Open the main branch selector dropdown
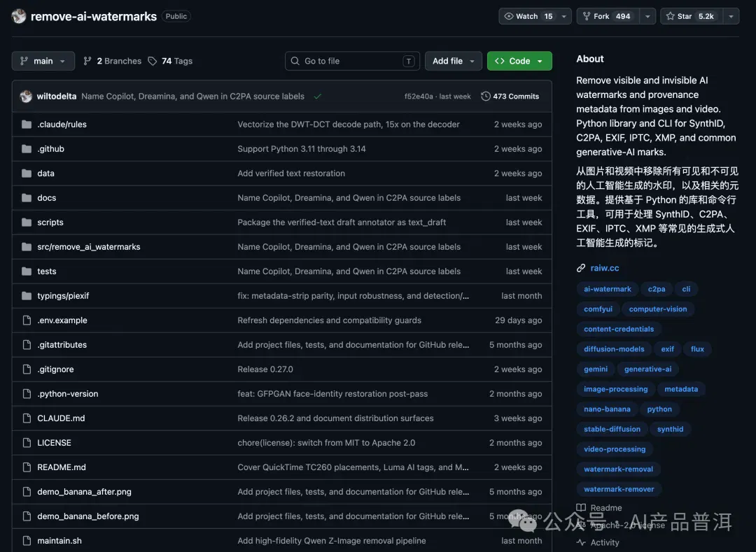756x552 pixels. 43,61
